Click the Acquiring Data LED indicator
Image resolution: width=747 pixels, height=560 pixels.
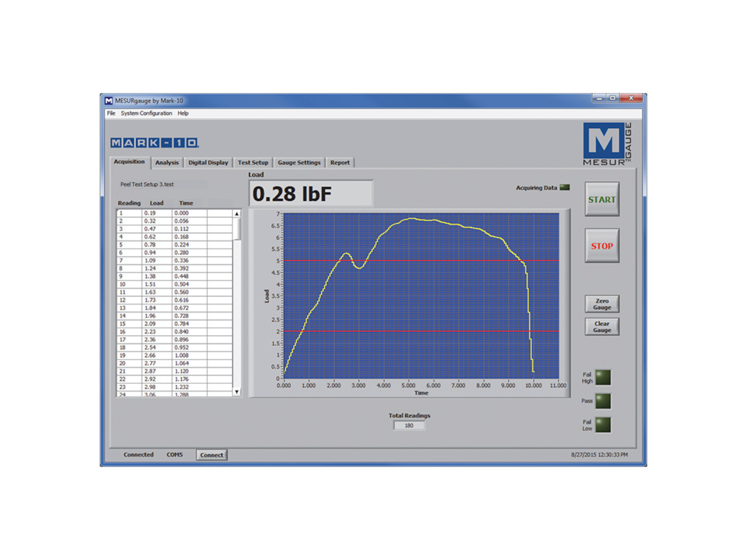point(565,188)
